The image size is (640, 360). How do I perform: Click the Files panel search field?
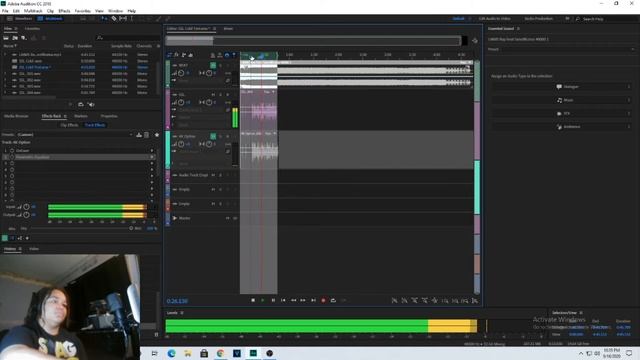pyautogui.click(x=128, y=38)
